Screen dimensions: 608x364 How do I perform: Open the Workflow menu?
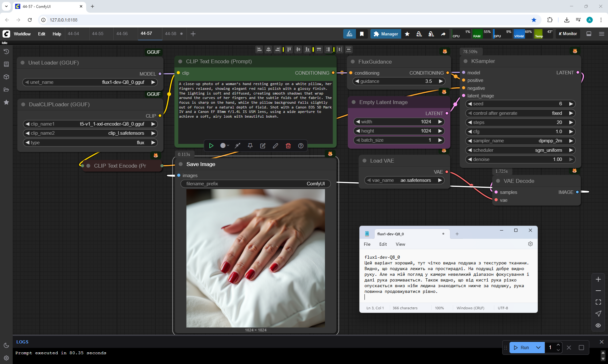(22, 34)
